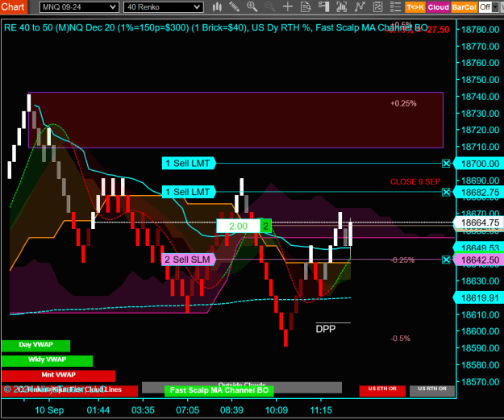Click the 18600.00 price axis label
The width and height of the screenshot is (504, 420).
click(481, 331)
